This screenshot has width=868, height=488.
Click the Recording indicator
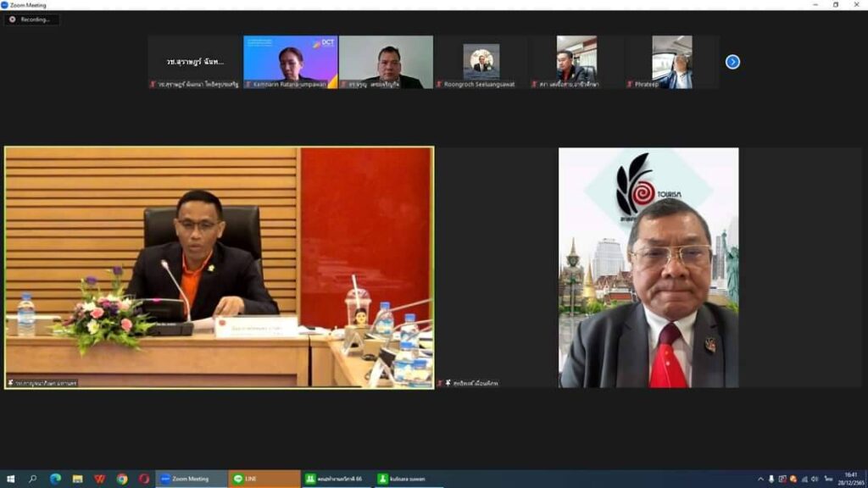click(x=31, y=19)
